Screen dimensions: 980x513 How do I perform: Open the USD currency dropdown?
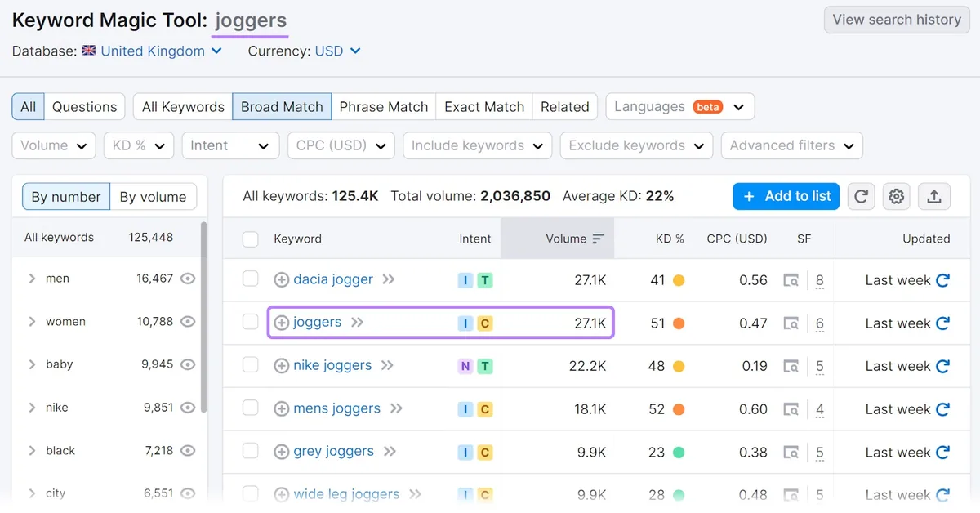pos(338,51)
